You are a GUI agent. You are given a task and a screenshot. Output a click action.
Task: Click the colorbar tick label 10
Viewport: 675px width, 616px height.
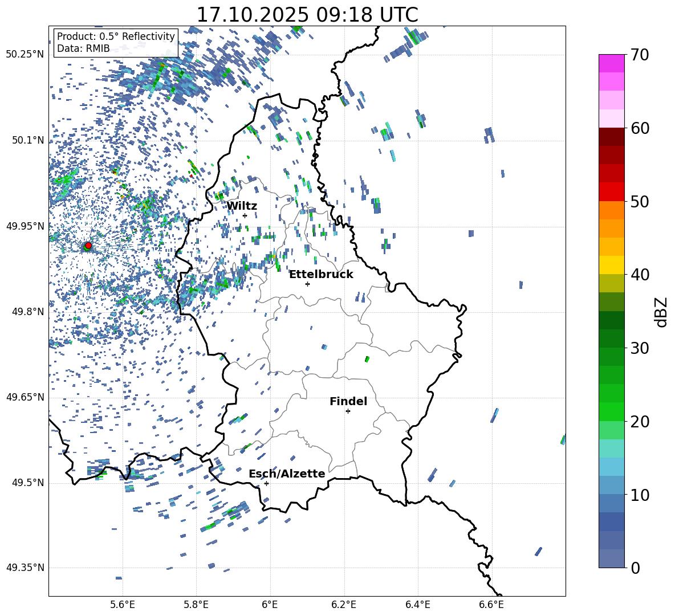(640, 495)
